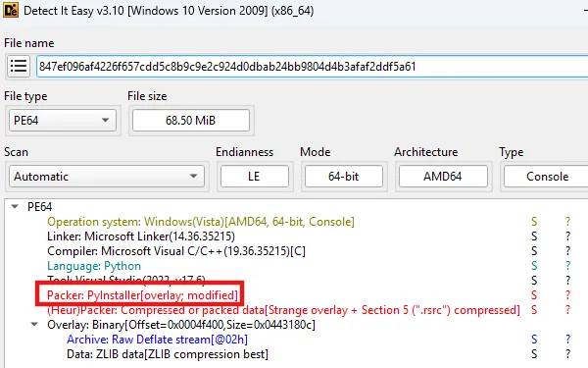Open the Scan mode Automatic dropdown

click(107, 176)
